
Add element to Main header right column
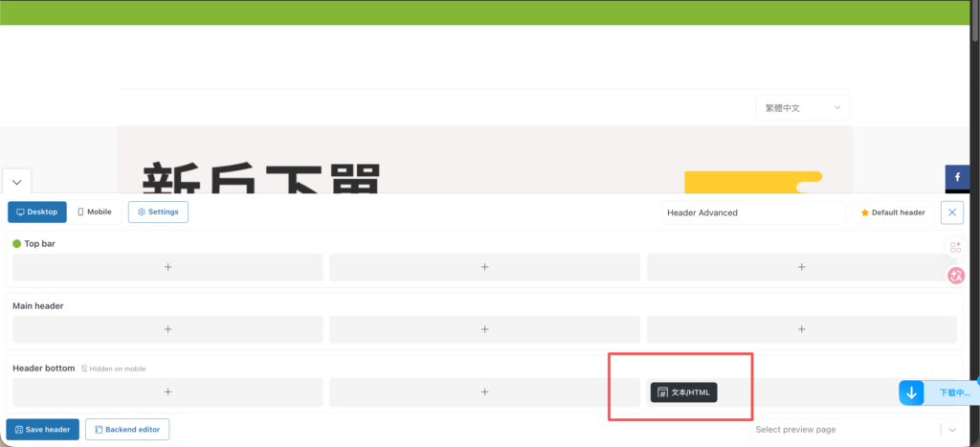pos(801,329)
